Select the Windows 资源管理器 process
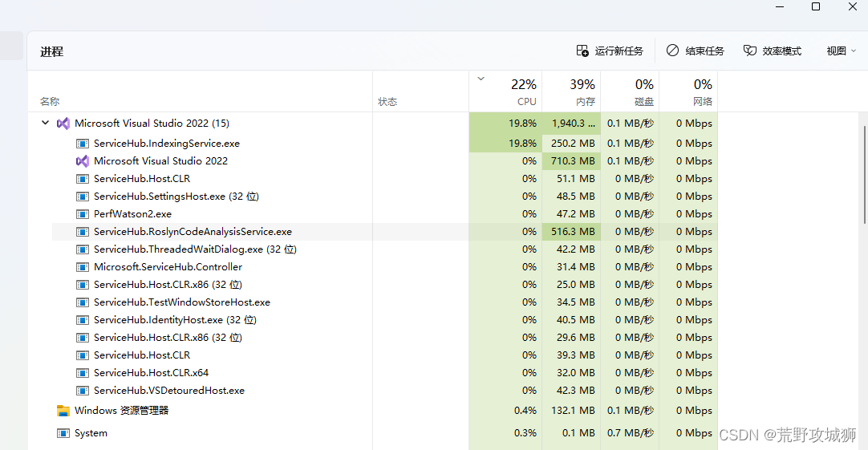Image resolution: width=868 pixels, height=450 pixels. tap(374, 411)
